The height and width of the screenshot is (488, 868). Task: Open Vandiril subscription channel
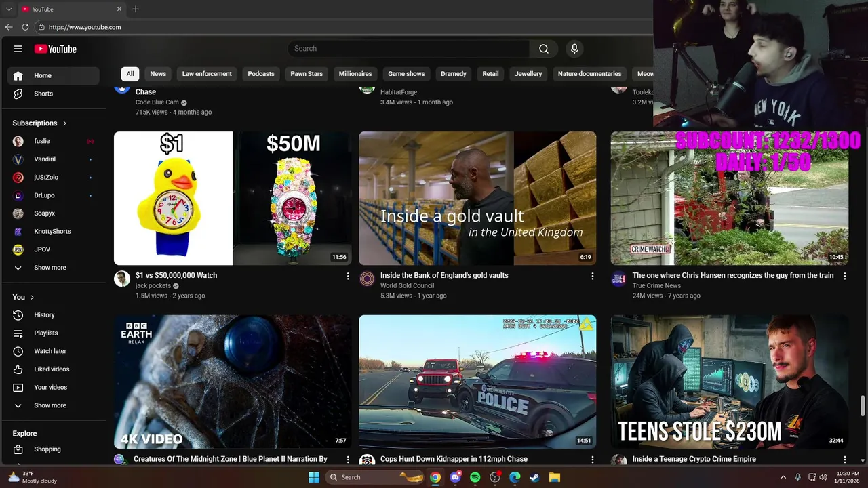click(x=54, y=159)
